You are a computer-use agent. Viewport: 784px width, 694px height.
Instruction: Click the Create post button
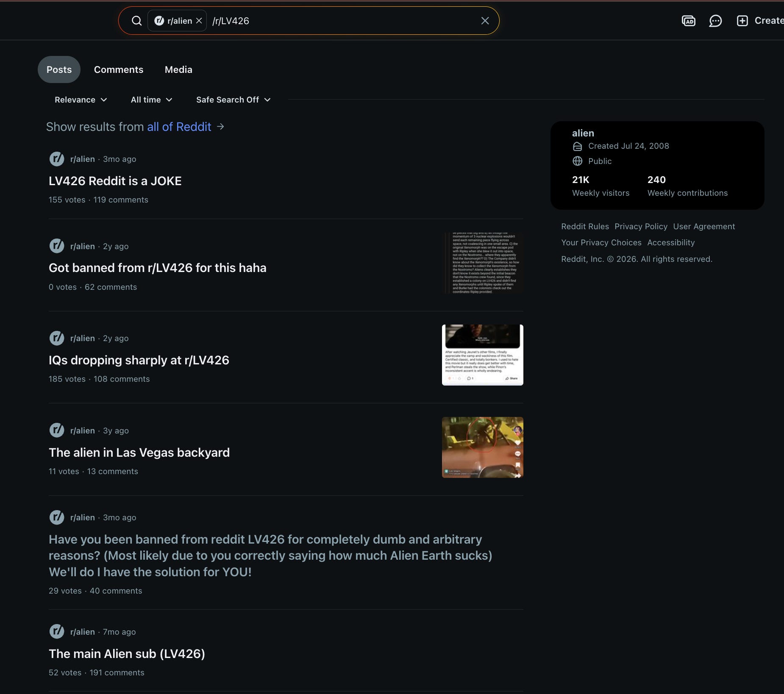coord(760,21)
